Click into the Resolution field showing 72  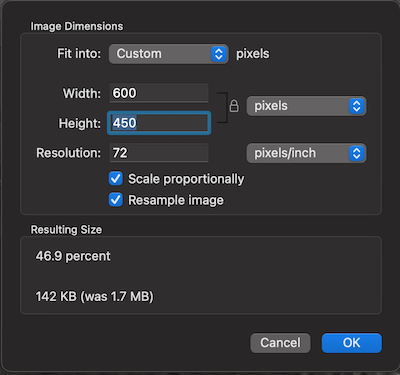pos(159,153)
